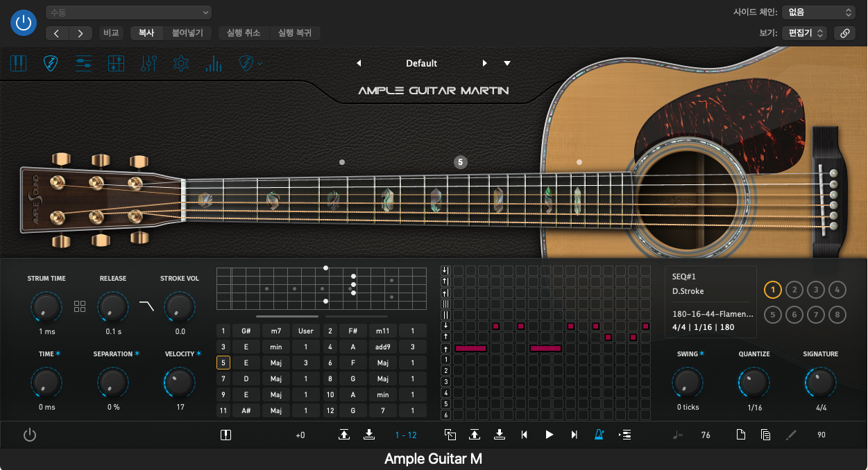Screen dimensions: 868x470
Task: Open the 수동 preset dropdown
Action: (x=128, y=12)
